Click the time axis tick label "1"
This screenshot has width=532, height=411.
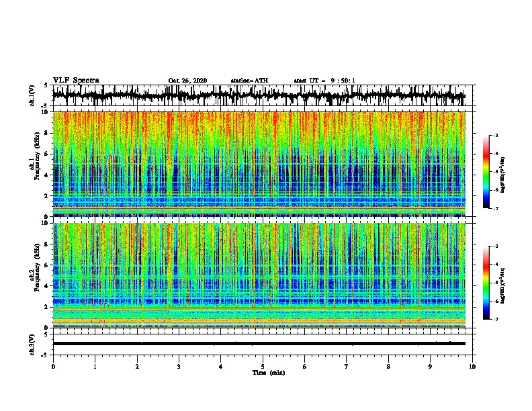[x=95, y=366]
